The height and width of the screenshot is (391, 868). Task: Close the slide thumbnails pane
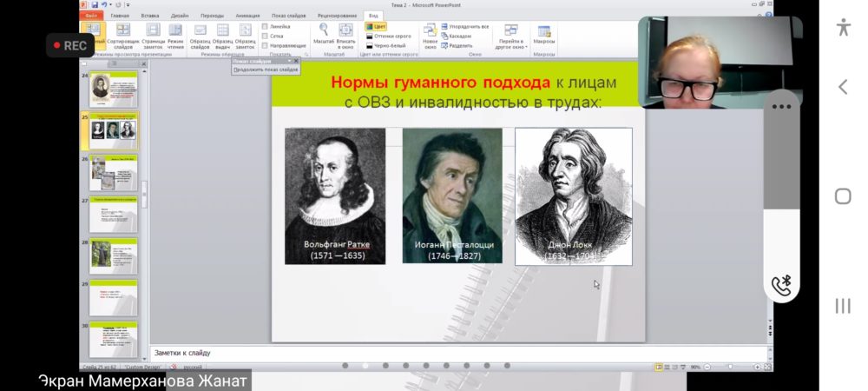143,64
